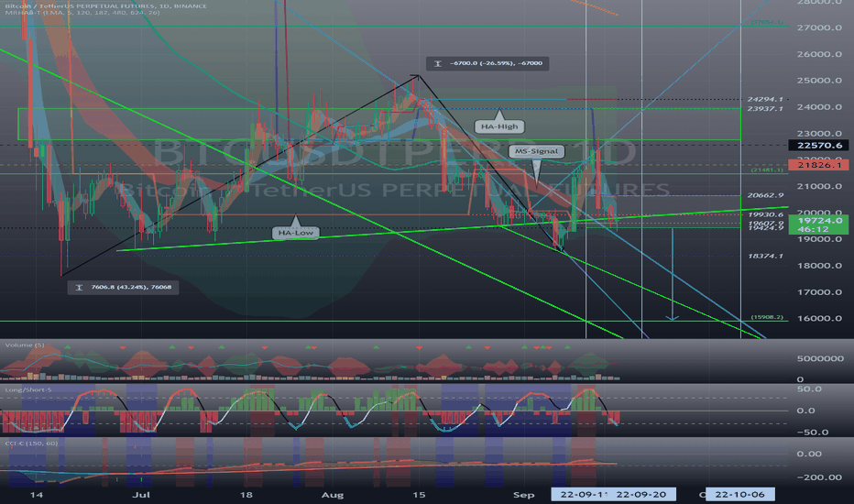Select the 7606.8 (43.24%) measurement label
The image size is (854, 504).
click(x=123, y=287)
